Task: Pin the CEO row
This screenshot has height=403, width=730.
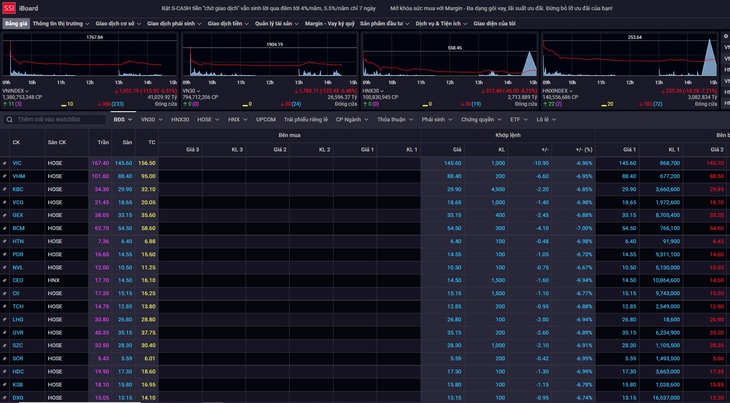Action: pyautogui.click(x=5, y=281)
